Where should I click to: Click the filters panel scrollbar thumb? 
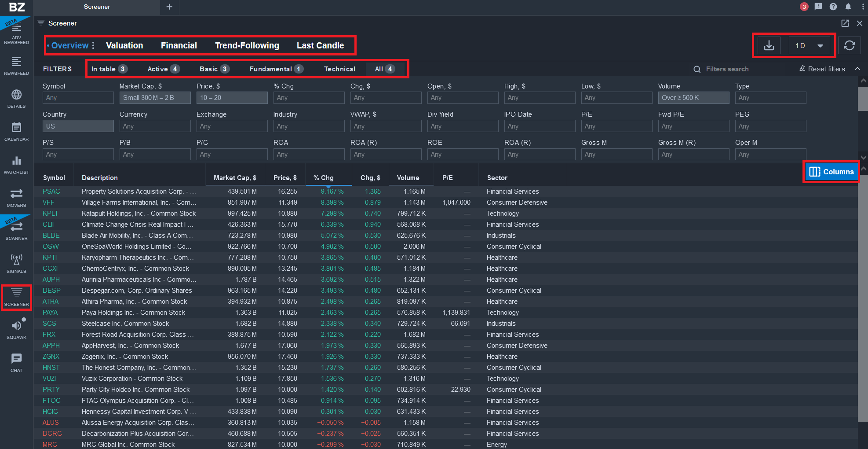[x=863, y=99]
